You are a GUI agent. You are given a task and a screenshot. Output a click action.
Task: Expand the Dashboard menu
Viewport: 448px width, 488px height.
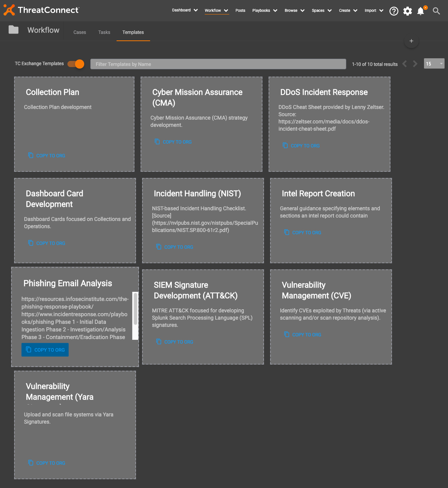coord(185,10)
